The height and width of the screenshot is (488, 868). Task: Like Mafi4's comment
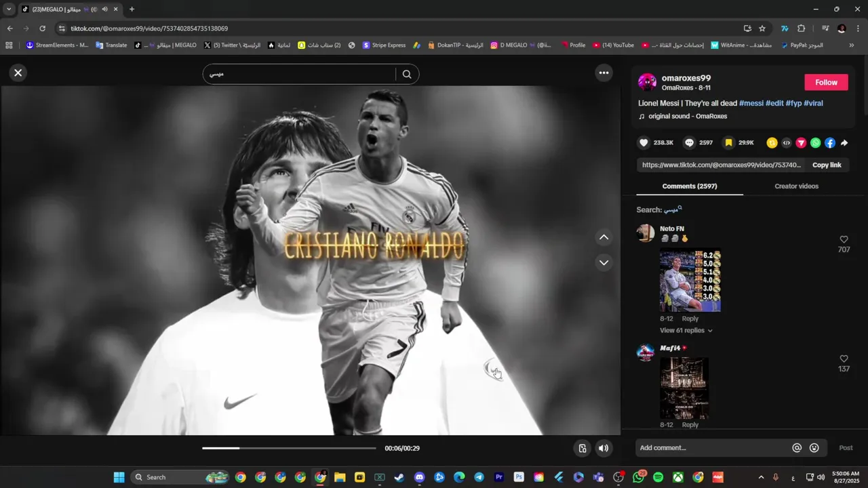[844, 359]
